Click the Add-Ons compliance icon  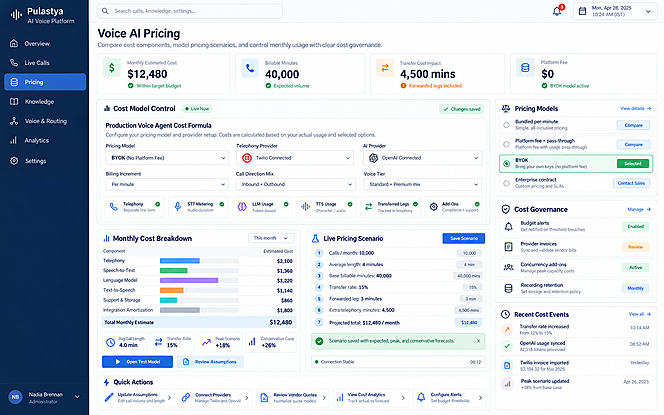pos(433,207)
